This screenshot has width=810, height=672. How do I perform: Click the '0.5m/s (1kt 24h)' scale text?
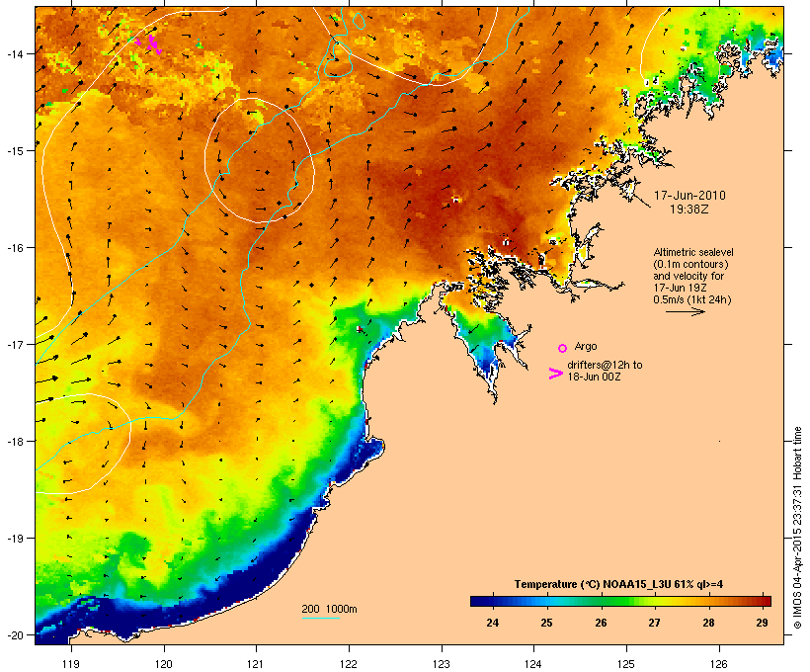click(x=692, y=299)
